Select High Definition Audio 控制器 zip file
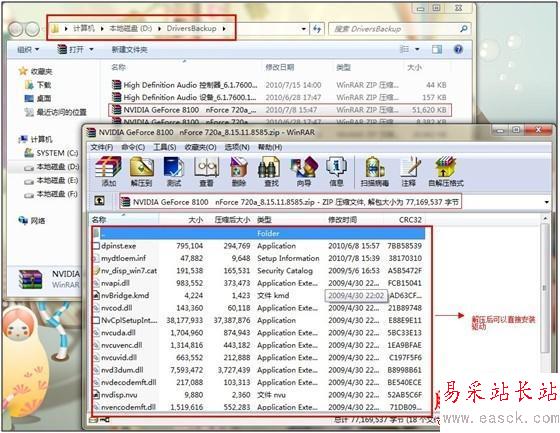Image resolution: width=560 pixels, height=433 pixels. pyautogui.click(x=280, y=85)
